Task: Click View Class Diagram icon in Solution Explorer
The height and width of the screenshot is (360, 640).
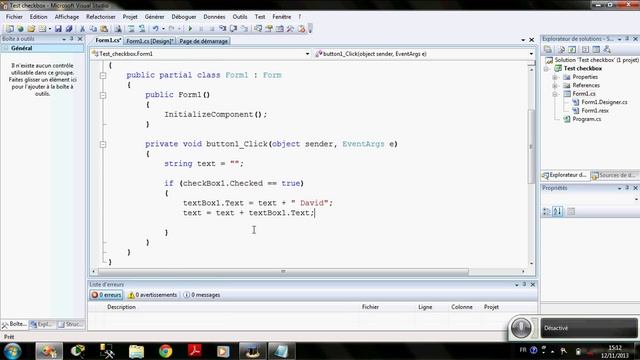Action: click(x=607, y=49)
